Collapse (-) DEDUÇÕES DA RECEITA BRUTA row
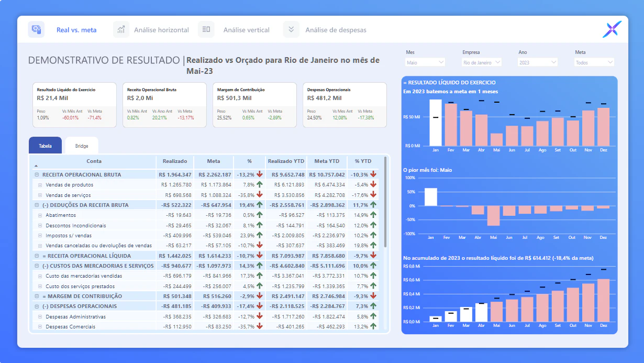 click(x=37, y=205)
